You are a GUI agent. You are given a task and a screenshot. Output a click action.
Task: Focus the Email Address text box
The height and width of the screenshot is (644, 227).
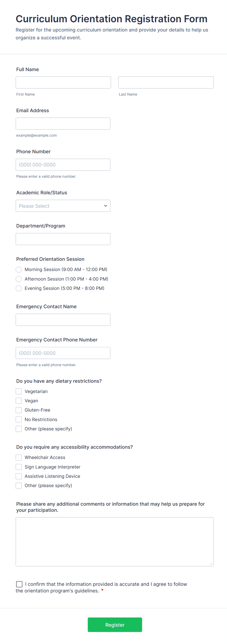click(x=63, y=123)
